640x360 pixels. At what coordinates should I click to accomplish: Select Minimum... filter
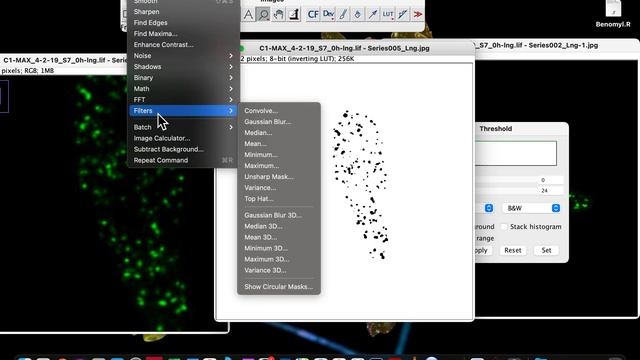[279, 155]
